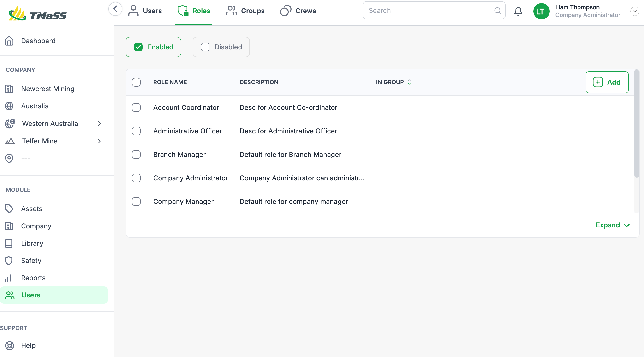Click the Help lifebuoy icon
The image size is (644, 357).
pyautogui.click(x=10, y=345)
